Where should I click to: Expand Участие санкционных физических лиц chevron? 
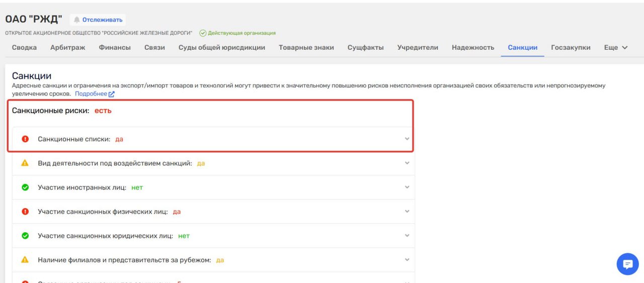pyautogui.click(x=407, y=212)
